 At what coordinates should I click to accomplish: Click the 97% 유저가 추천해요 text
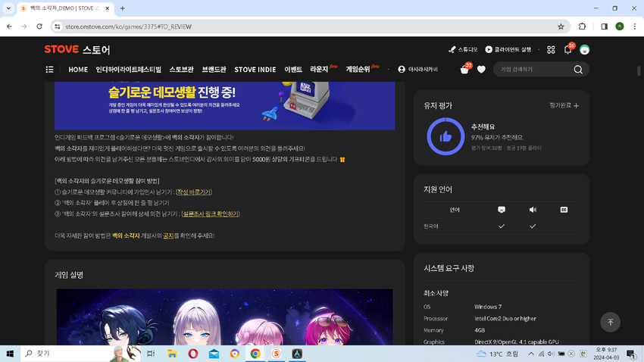tap(496, 138)
